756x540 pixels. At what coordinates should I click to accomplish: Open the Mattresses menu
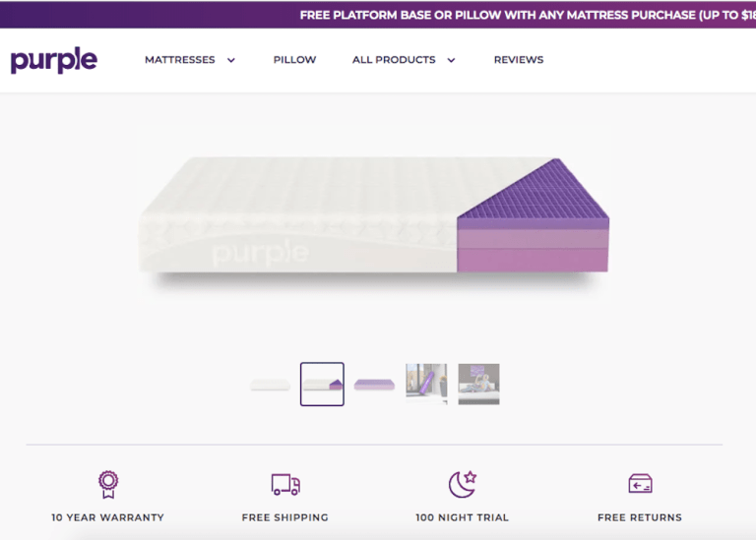(180, 60)
